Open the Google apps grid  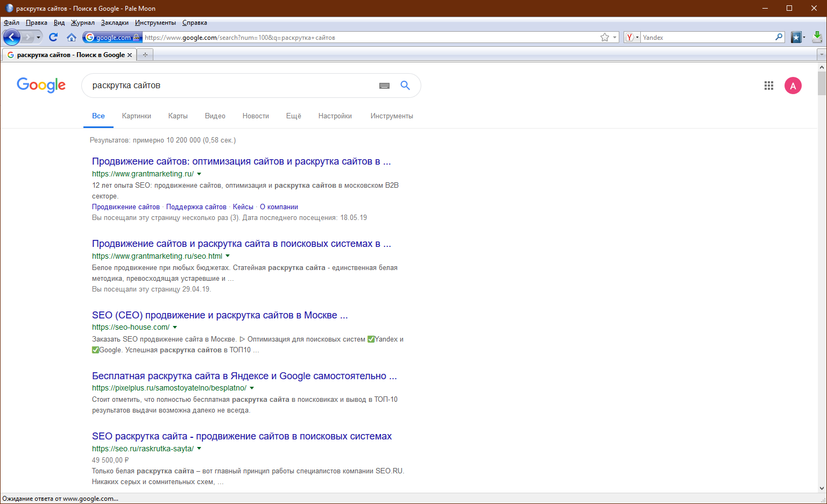click(769, 86)
